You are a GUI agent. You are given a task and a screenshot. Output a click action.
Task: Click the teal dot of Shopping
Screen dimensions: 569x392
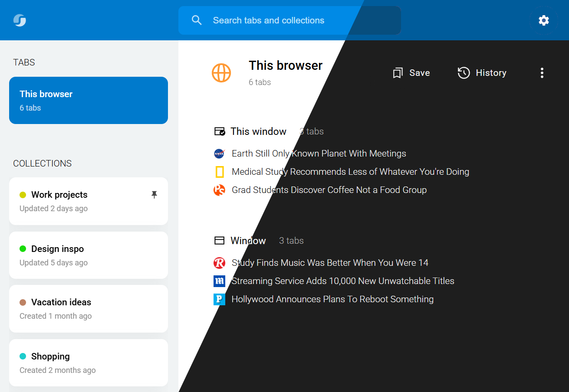tap(23, 356)
